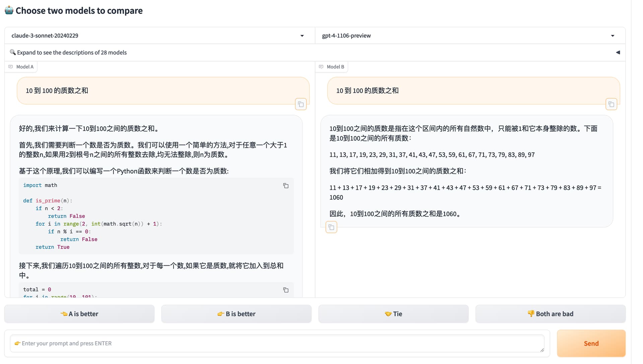
Task: Vote that A is better
Action: 79,314
